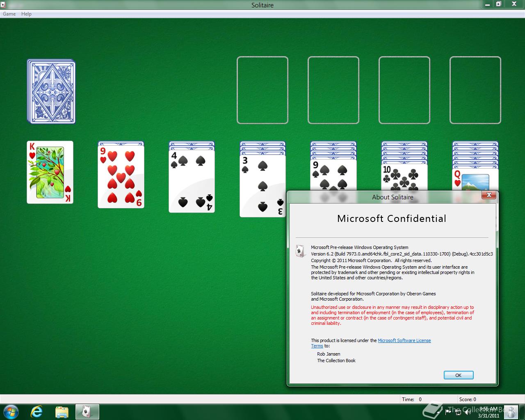Click the red unauthorized use warning text
The height and width of the screenshot is (420, 525).
pos(393,315)
